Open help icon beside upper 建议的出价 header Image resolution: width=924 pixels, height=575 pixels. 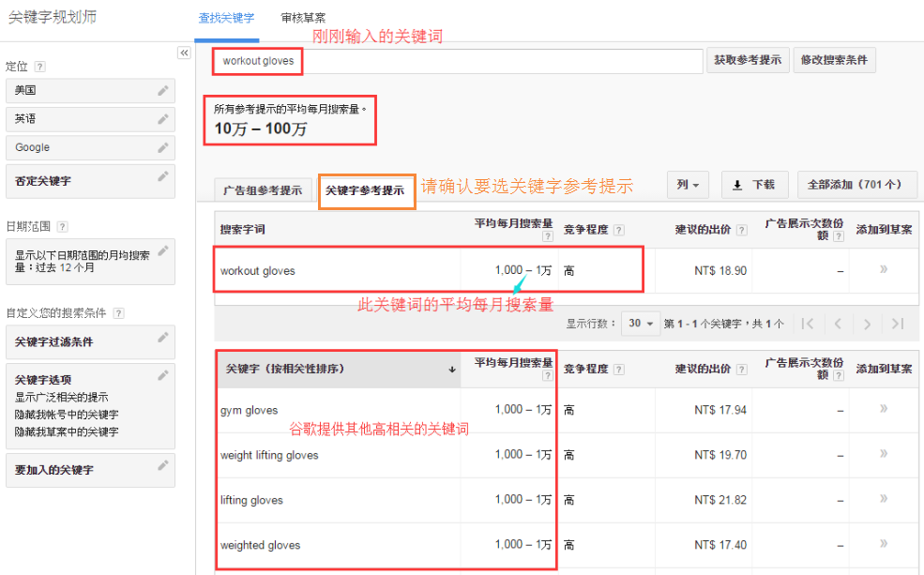click(742, 231)
